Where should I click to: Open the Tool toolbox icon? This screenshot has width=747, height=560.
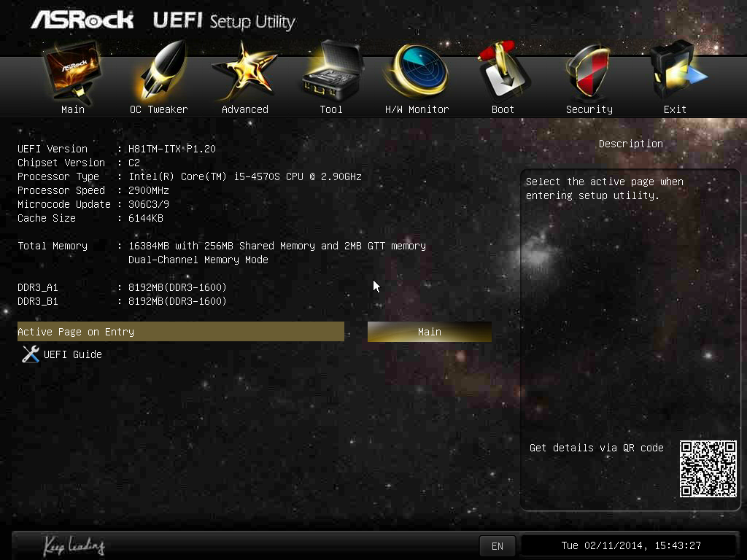click(x=331, y=73)
